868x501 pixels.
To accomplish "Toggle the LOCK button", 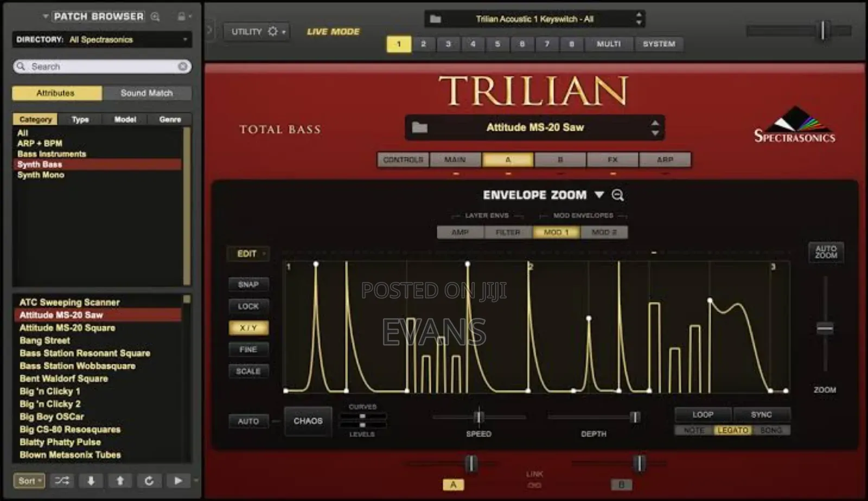I will (x=248, y=306).
